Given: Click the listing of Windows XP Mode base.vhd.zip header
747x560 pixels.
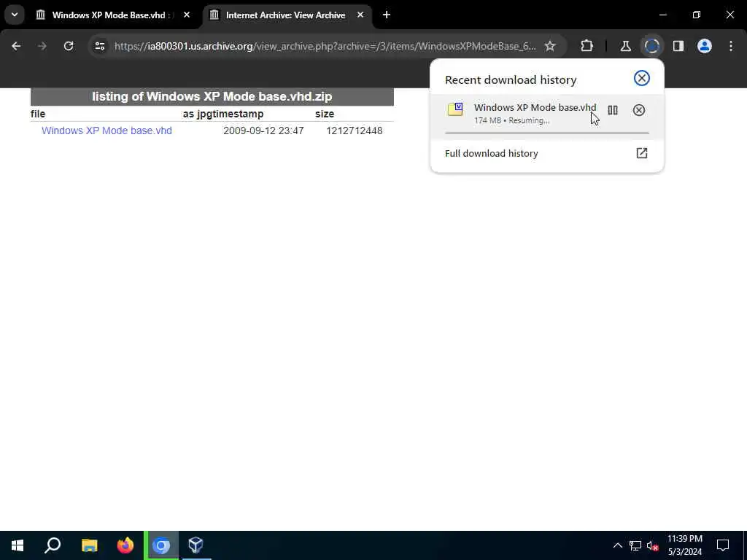Looking at the screenshot, I should pyautogui.click(x=212, y=97).
